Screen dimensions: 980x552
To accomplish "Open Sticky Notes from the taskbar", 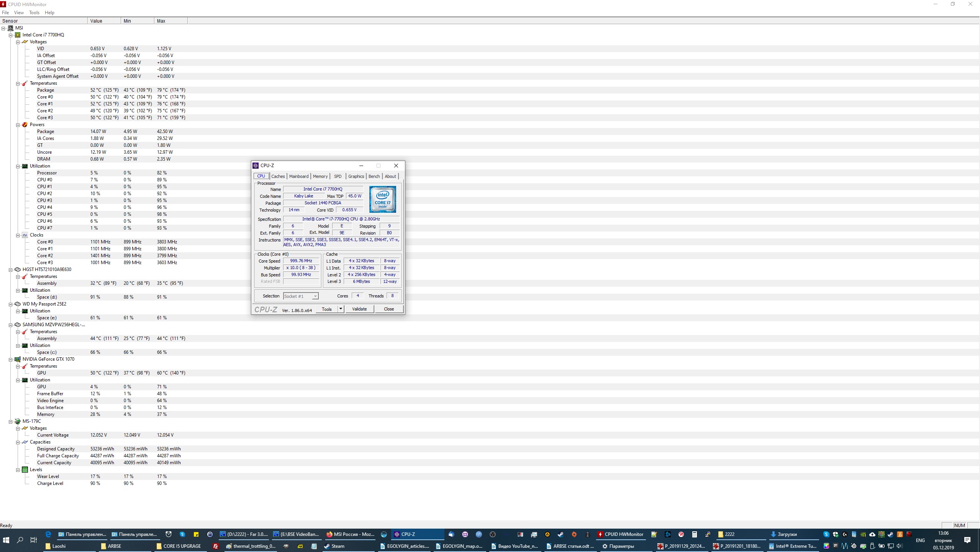I will click(196, 534).
